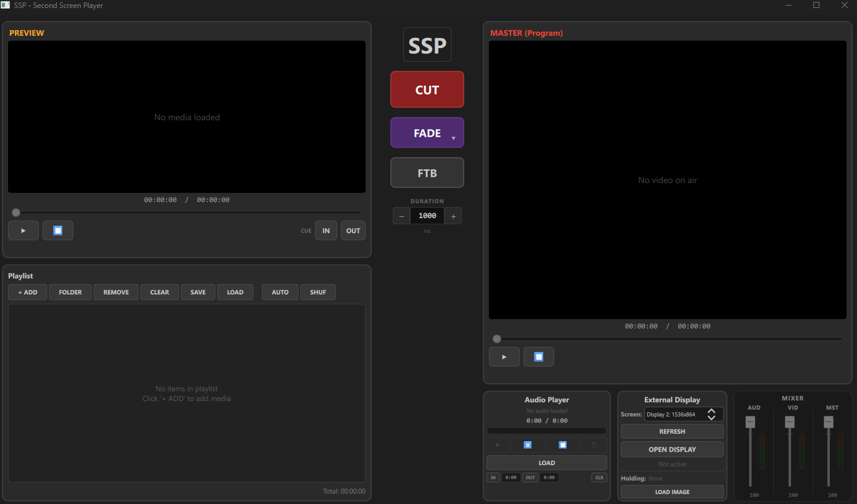Open the Screen selector showing Display 2
Screen dimensions: 857x504
(682, 413)
